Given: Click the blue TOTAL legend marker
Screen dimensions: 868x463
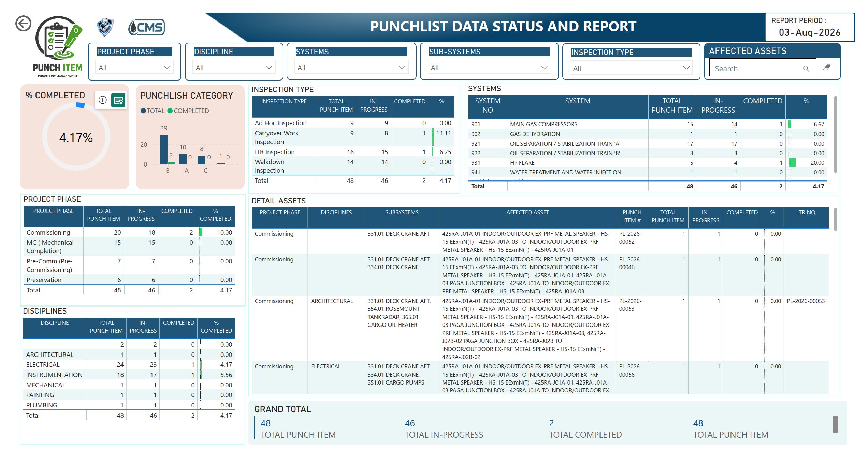Looking at the screenshot, I should tap(143, 111).
